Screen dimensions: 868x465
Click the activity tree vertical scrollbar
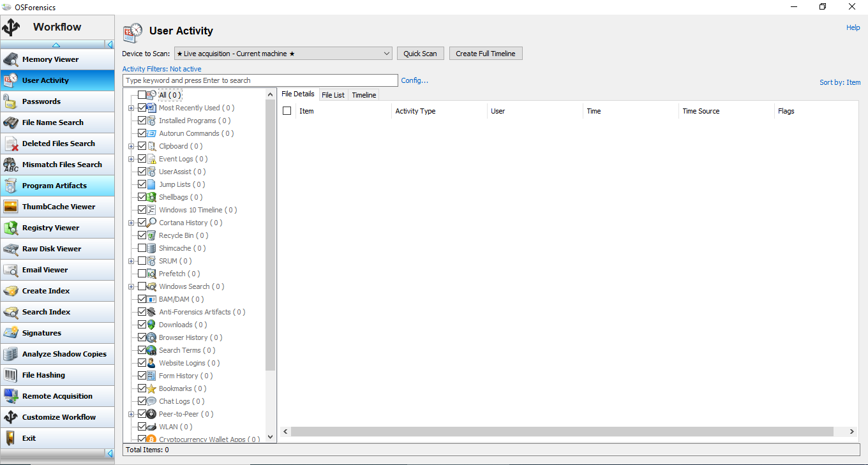click(271, 235)
